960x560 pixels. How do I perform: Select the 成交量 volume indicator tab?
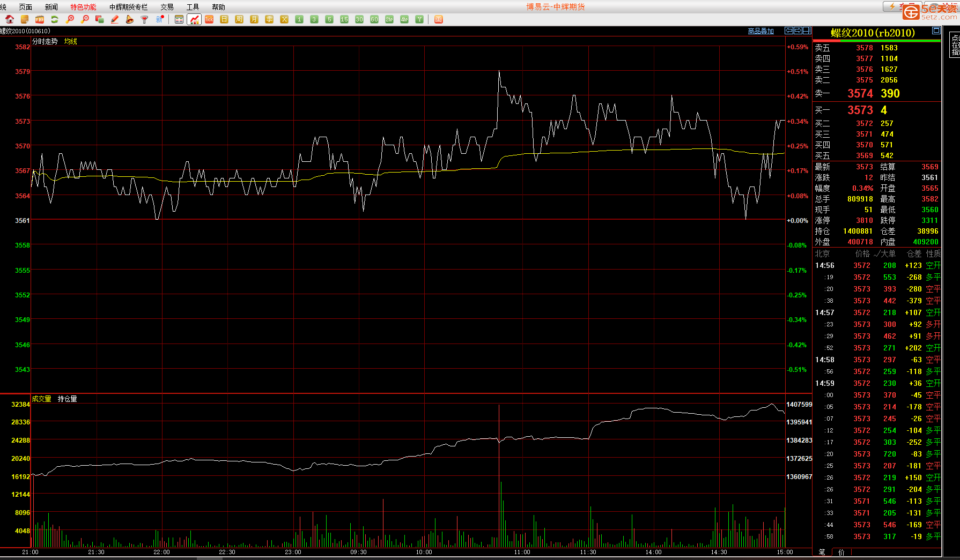(42, 399)
